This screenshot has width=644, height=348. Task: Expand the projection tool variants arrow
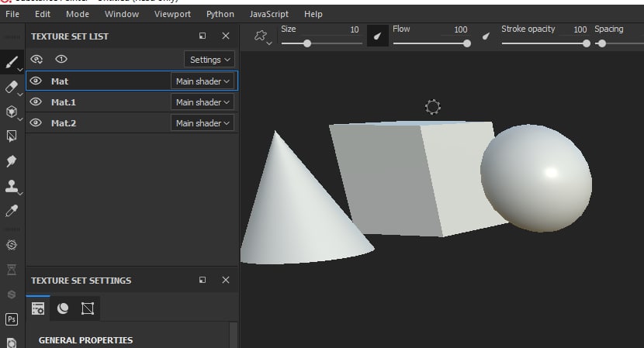click(x=20, y=119)
